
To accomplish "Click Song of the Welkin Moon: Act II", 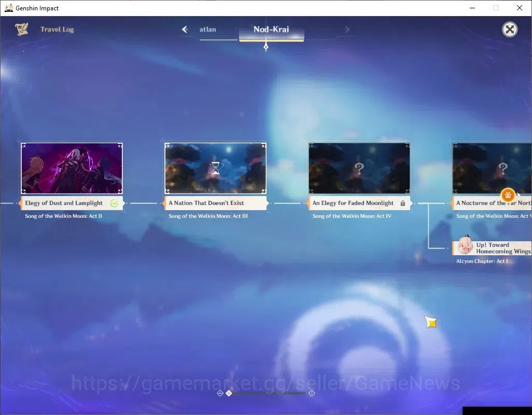I will coord(63,216).
